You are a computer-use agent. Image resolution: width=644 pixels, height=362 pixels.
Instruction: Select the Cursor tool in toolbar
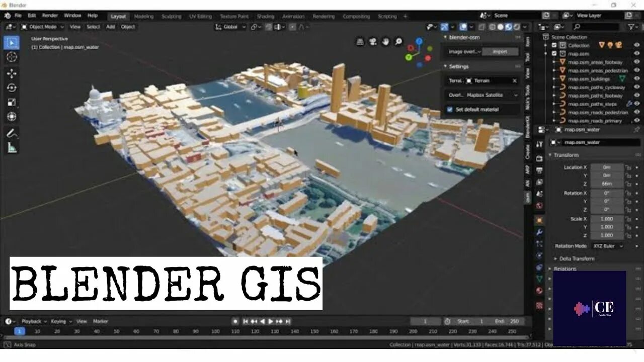(x=12, y=57)
